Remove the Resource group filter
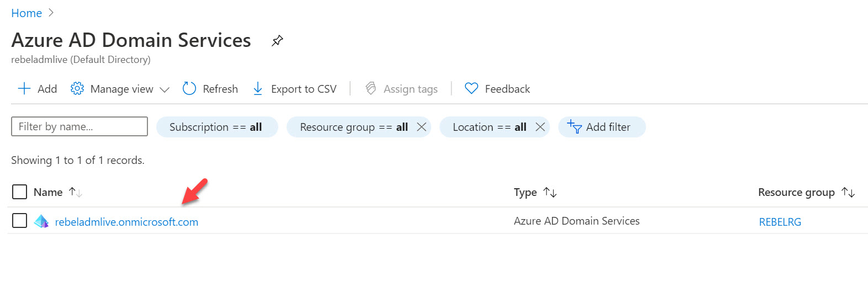This screenshot has width=868, height=287. point(421,127)
